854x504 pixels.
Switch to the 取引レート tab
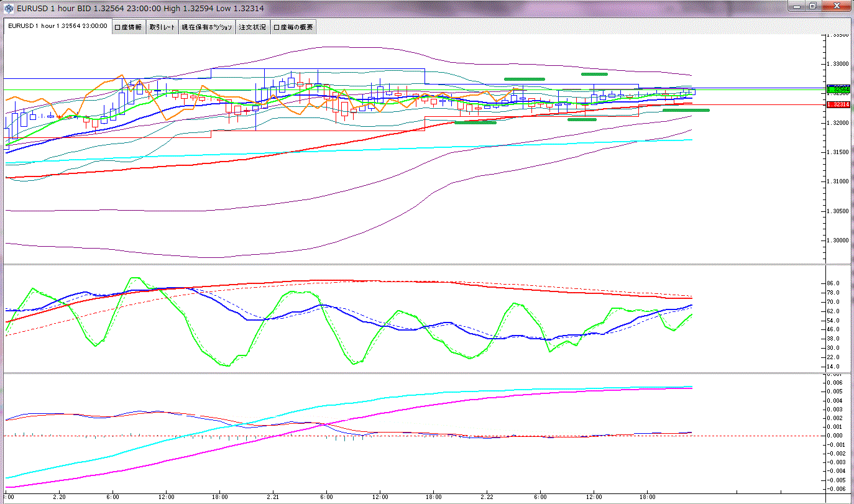pos(162,27)
